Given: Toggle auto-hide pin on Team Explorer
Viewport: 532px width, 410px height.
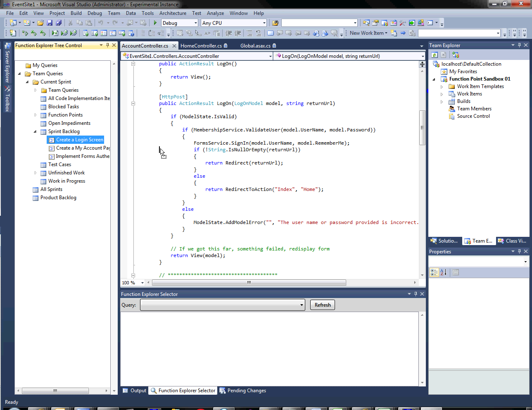Looking at the screenshot, I should click(519, 45).
